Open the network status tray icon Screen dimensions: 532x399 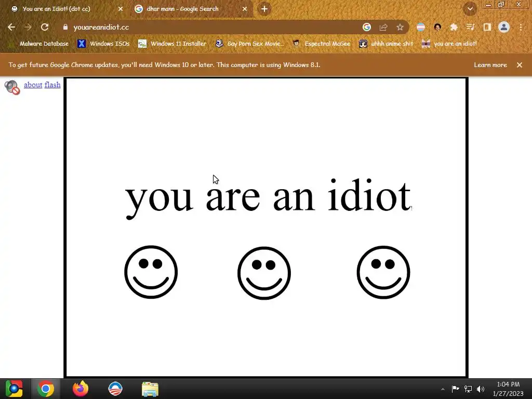(x=468, y=389)
